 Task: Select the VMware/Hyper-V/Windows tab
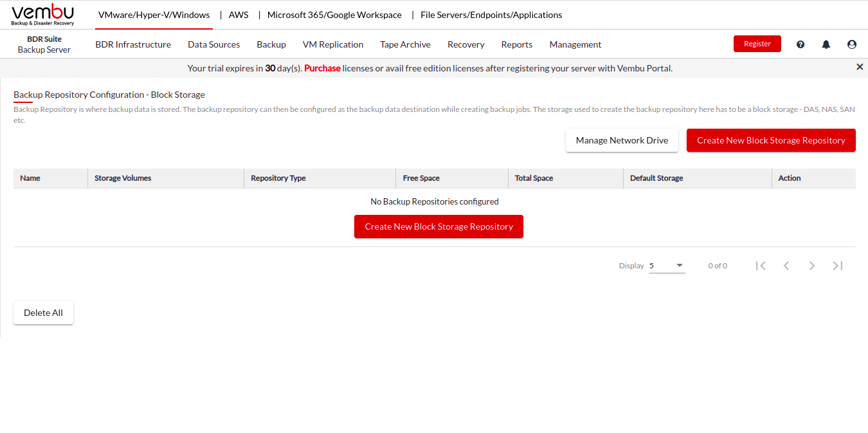click(x=154, y=15)
